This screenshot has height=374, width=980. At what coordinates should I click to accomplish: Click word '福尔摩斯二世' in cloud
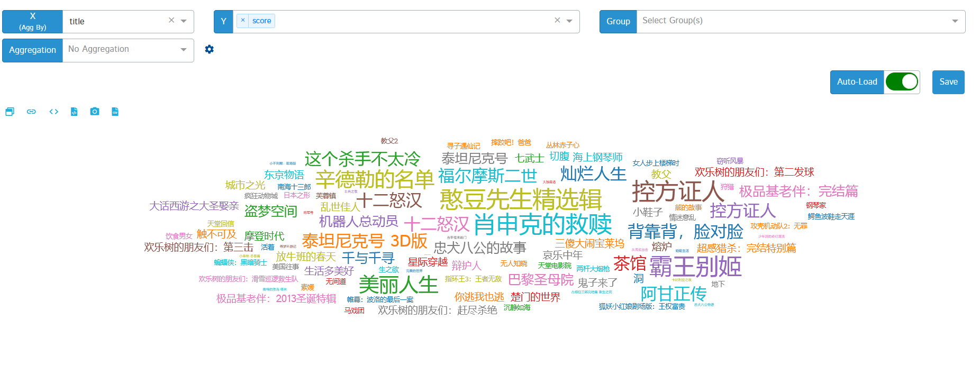[487, 176]
